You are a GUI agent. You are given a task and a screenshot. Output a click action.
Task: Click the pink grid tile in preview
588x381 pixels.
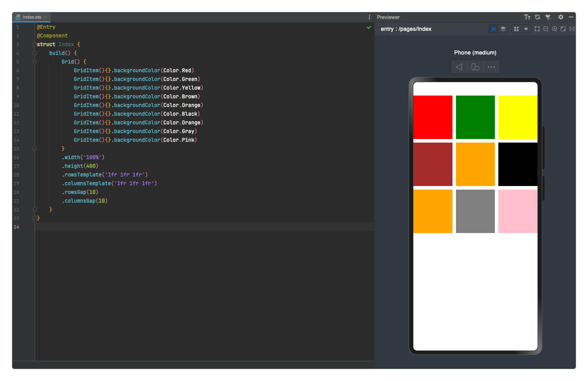518,211
